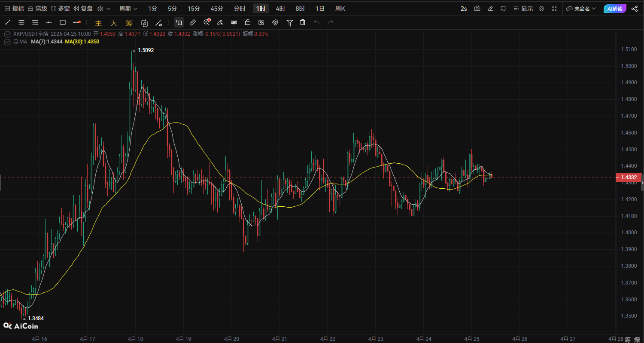Viewport: 644px width, 343px height.
Task: Select the 1时 timeframe tab
Action: [x=261, y=9]
